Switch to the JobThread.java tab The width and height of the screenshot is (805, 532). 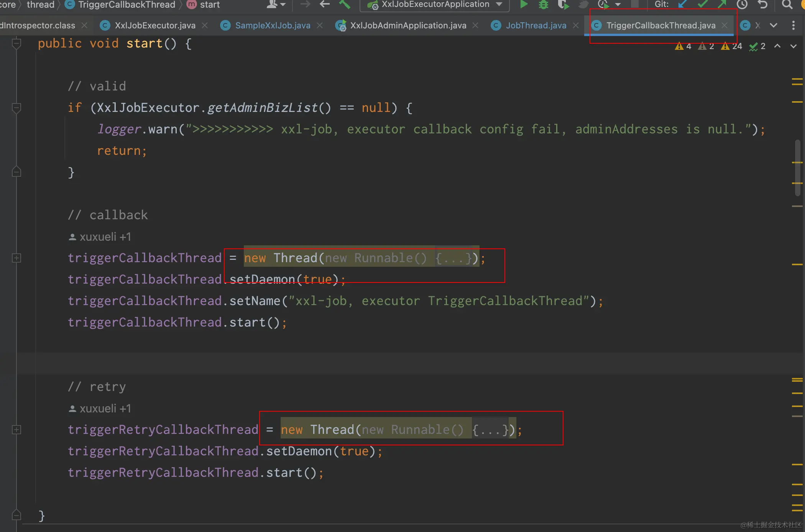[x=536, y=25]
